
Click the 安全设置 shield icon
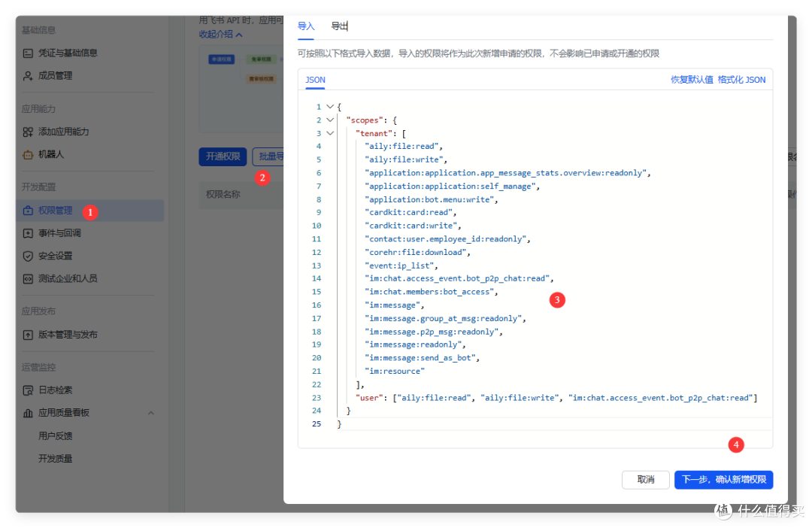pyautogui.click(x=28, y=256)
